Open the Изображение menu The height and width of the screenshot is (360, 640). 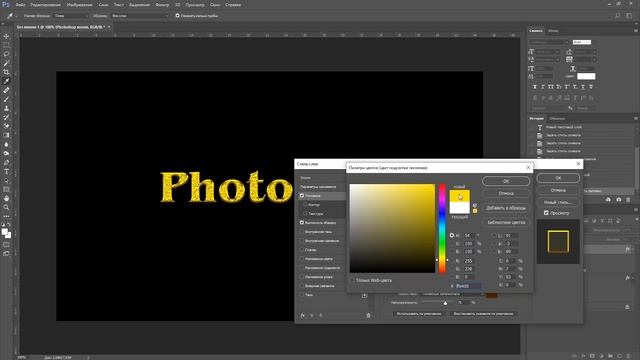point(79,5)
